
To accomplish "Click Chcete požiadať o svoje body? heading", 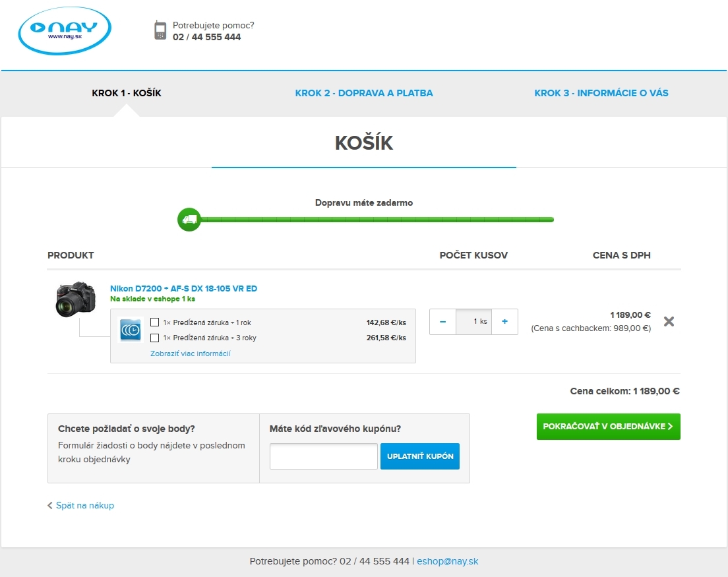I will click(x=127, y=429).
